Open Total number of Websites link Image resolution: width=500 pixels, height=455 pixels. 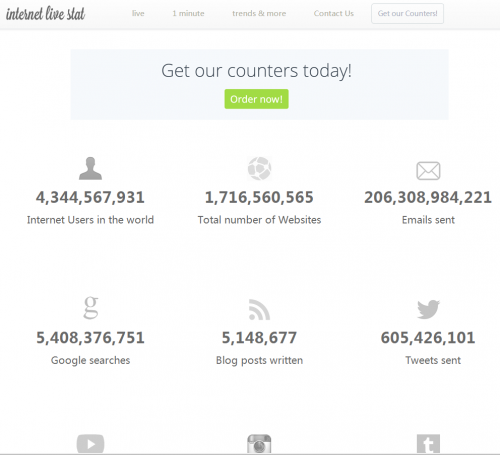[259, 220]
